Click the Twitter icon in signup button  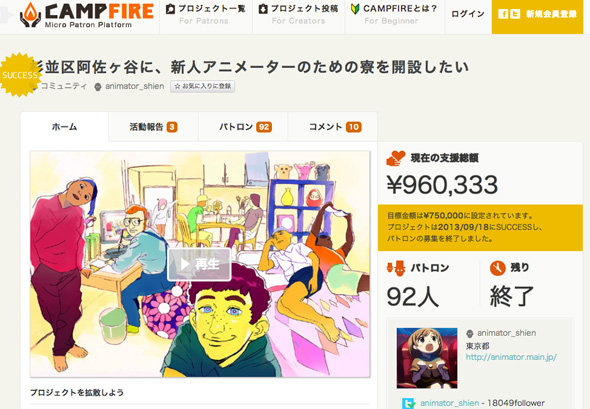(515, 14)
